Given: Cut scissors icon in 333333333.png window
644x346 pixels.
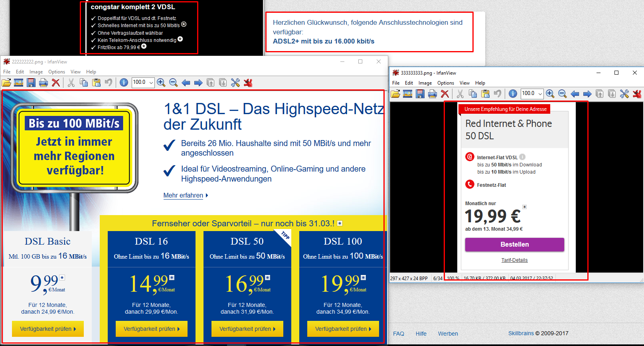Looking at the screenshot, I should (460, 94).
